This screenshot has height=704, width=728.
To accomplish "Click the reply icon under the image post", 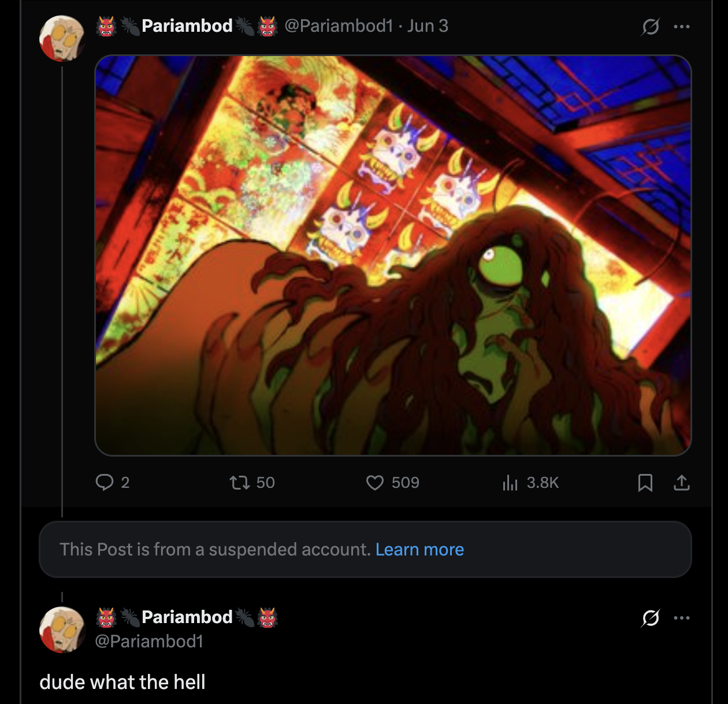I will pyautogui.click(x=105, y=482).
